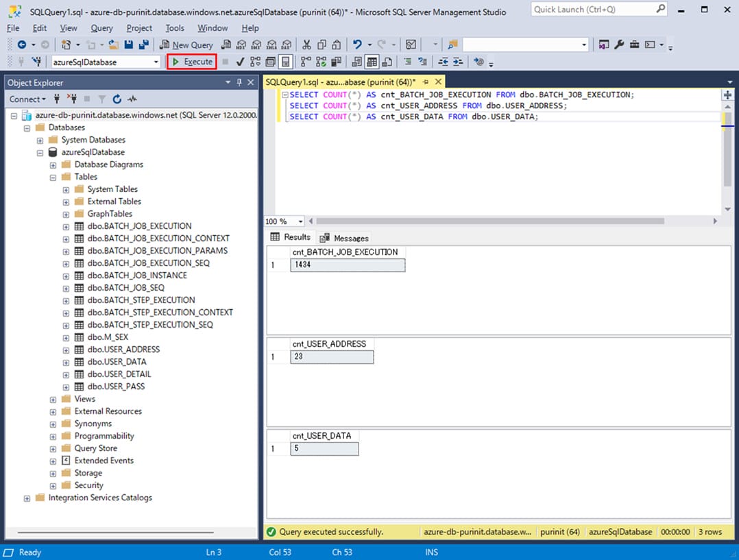Click the New Query button
Image resolution: width=739 pixels, height=560 pixels.
click(x=186, y=45)
